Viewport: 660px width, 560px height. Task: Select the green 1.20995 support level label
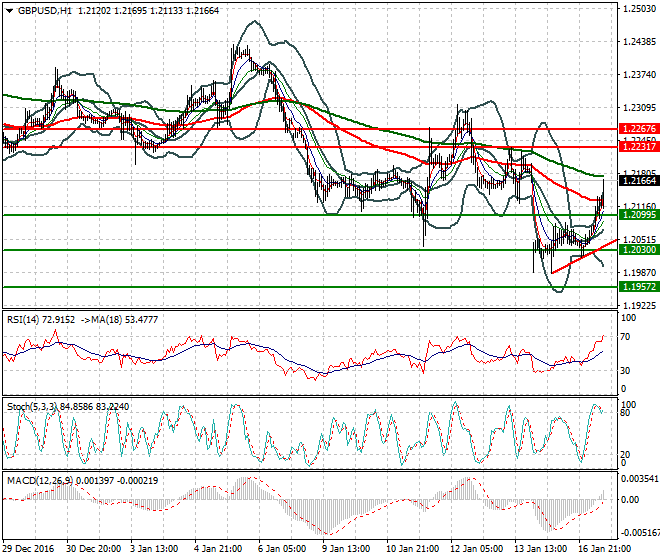638,215
